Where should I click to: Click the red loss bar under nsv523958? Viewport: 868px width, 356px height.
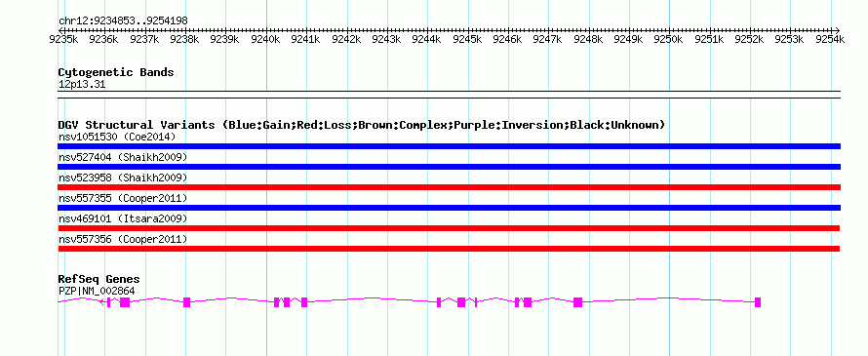point(450,187)
